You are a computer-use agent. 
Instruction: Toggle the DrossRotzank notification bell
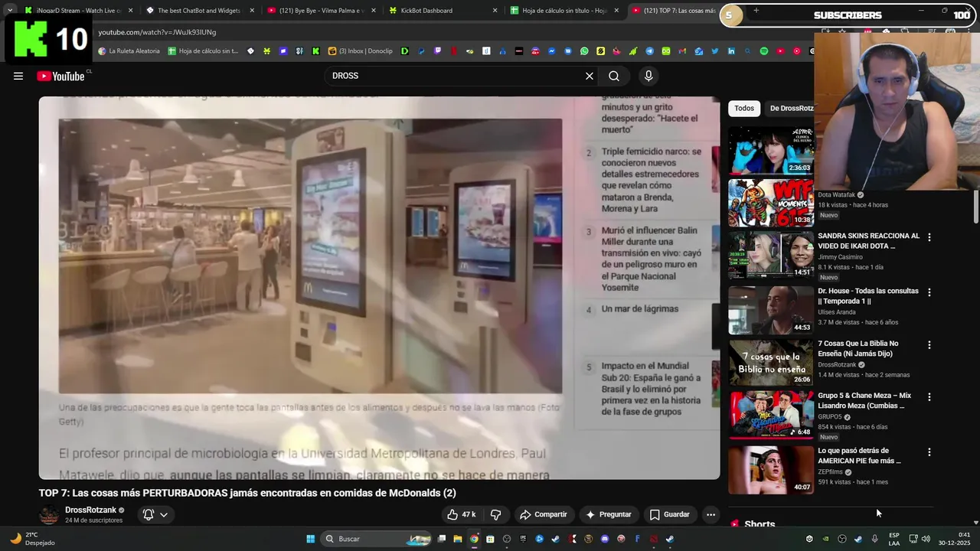pyautogui.click(x=149, y=514)
